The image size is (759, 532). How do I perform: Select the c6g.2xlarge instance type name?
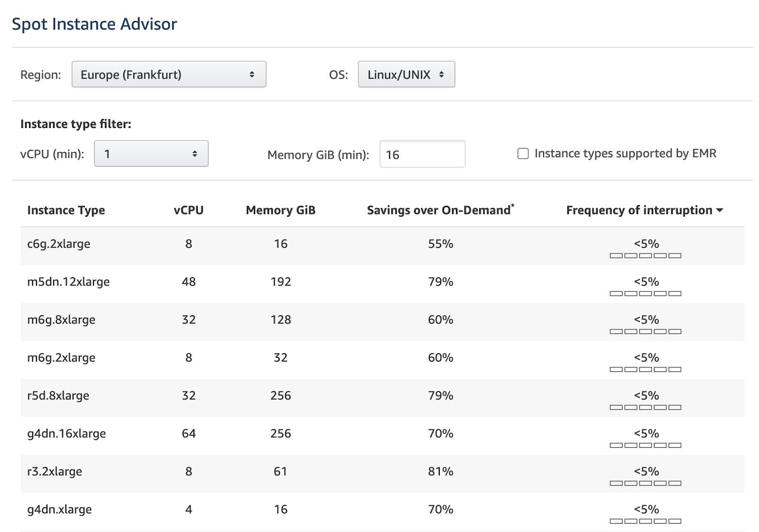(59, 244)
